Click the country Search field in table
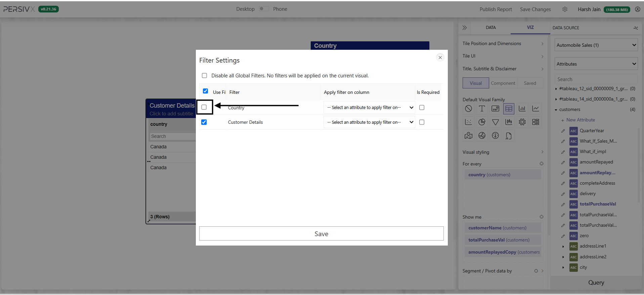The width and height of the screenshot is (644, 295). pyautogui.click(x=172, y=136)
